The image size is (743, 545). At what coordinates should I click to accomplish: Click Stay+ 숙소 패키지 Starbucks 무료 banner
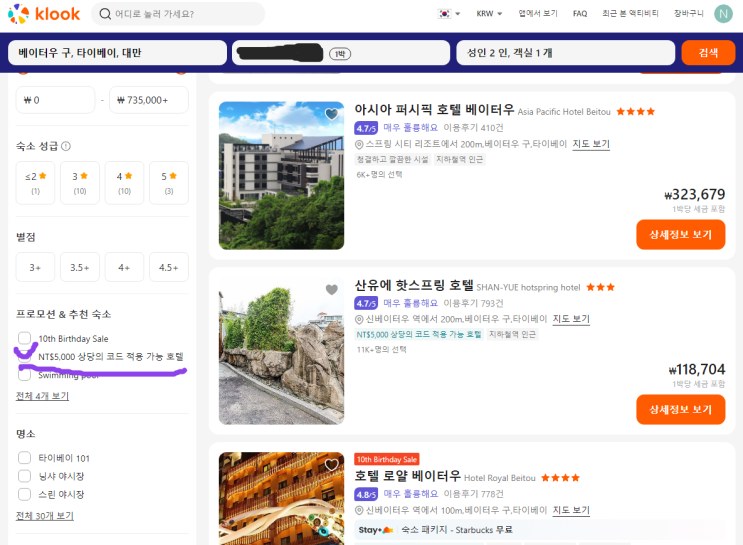539,530
